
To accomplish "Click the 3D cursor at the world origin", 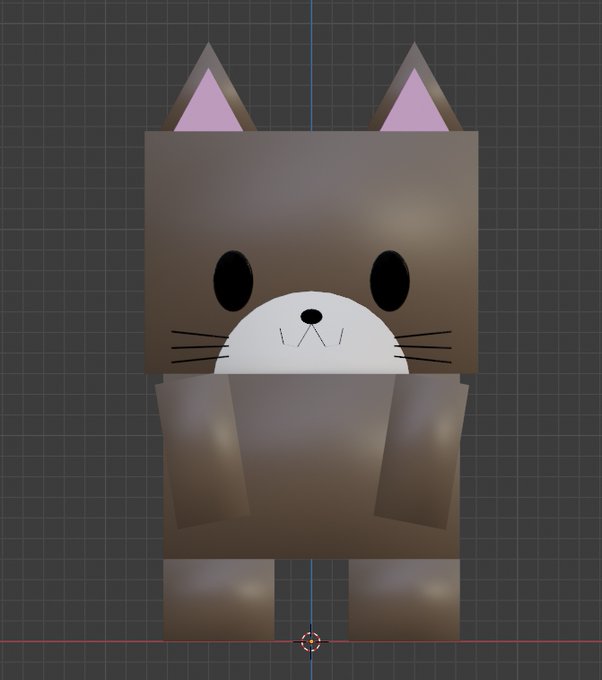I will click(x=311, y=641).
